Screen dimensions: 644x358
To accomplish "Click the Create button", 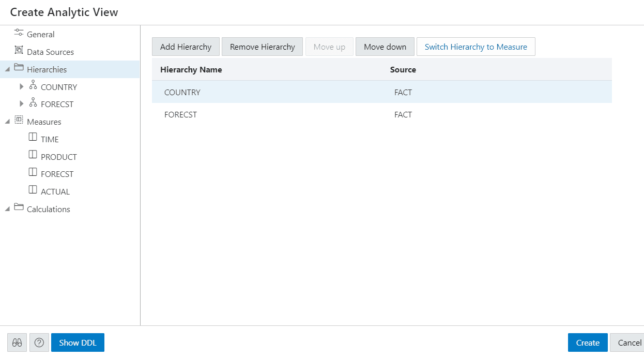I will (x=587, y=342).
